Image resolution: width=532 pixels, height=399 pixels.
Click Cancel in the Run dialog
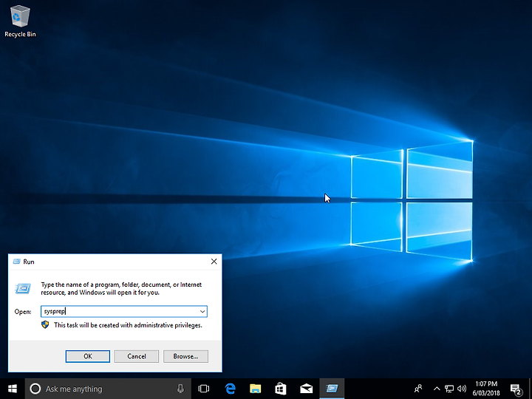(137, 356)
